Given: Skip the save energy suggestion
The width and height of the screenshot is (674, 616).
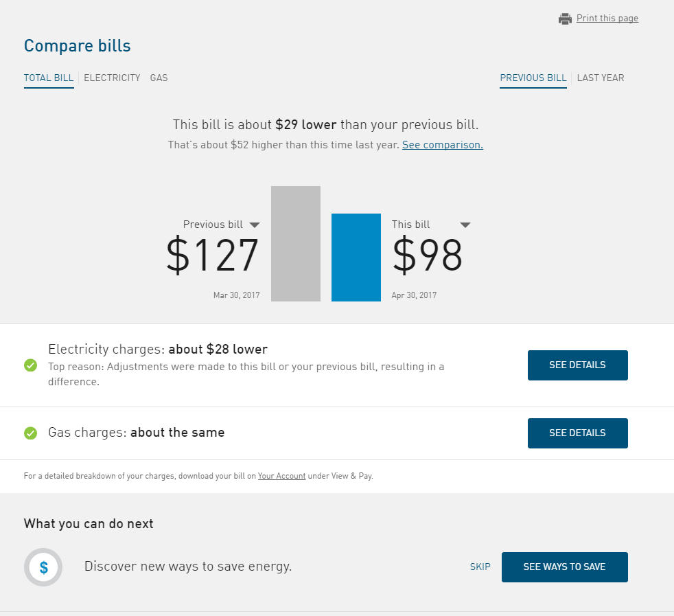Looking at the screenshot, I should [x=480, y=567].
